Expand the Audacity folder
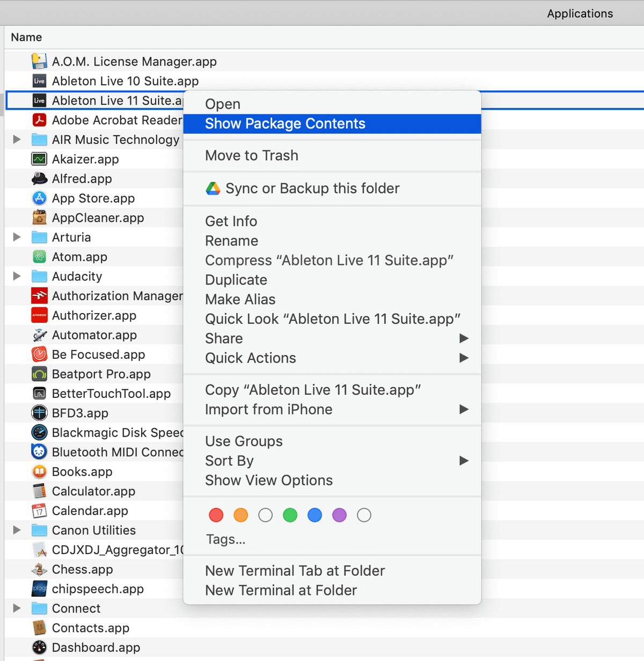 [x=17, y=276]
